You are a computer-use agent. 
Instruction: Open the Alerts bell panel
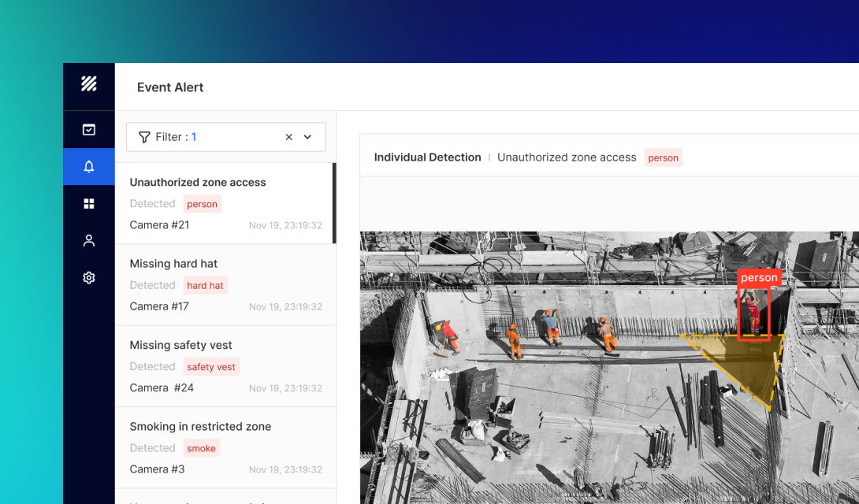click(88, 166)
